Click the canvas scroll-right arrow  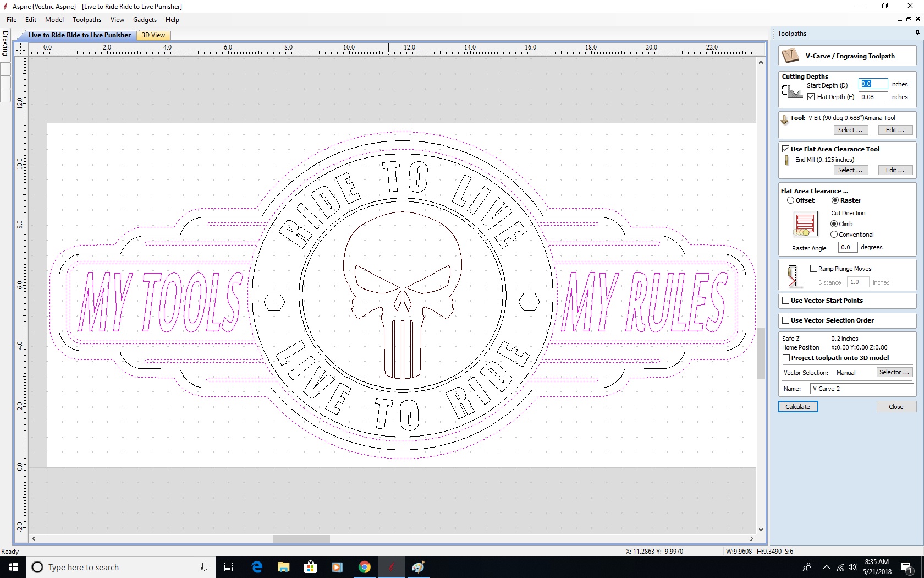[x=751, y=539]
